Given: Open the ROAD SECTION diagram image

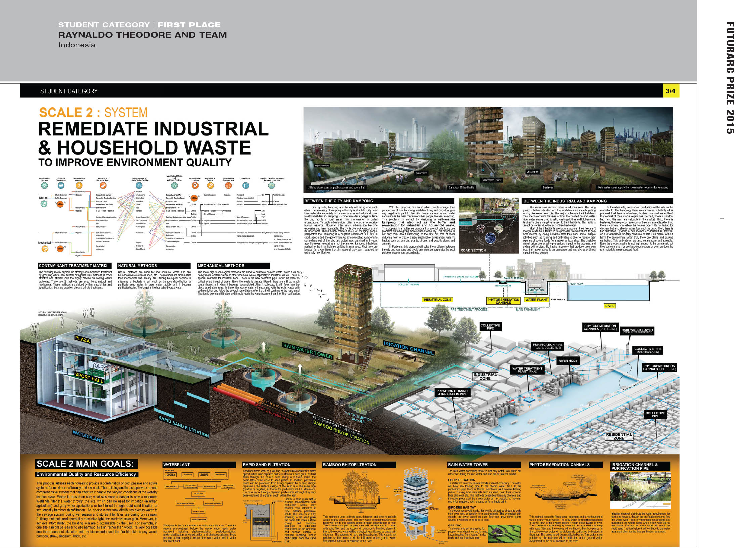Looking at the screenshot, I should pyautogui.click(x=489, y=225).
